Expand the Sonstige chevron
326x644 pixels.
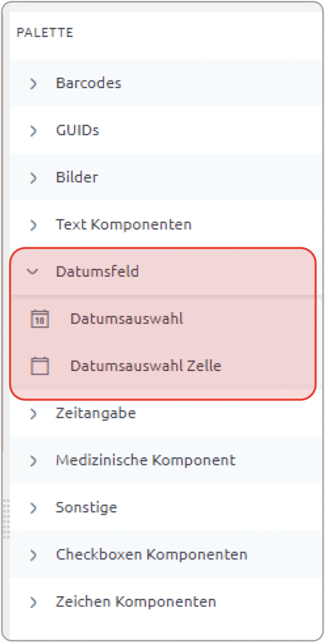pyautogui.click(x=34, y=508)
